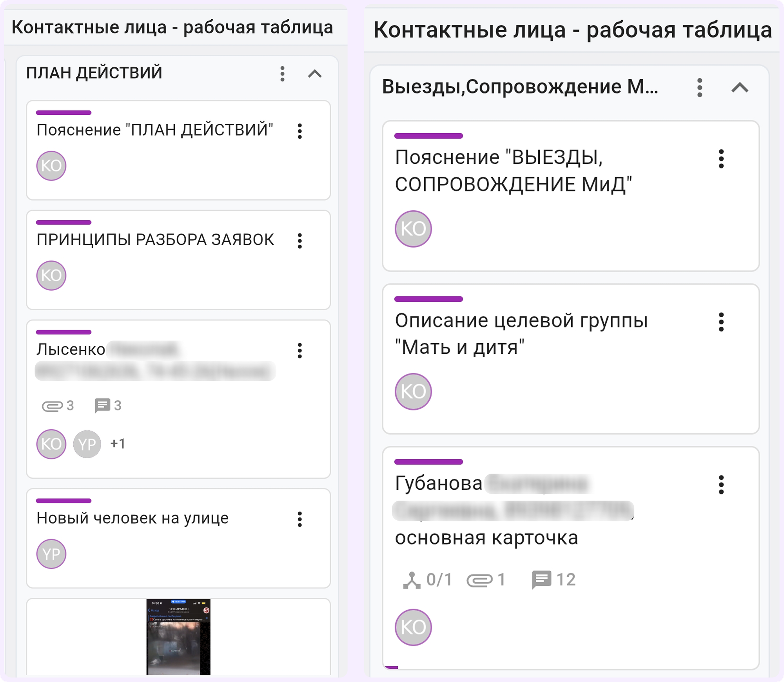
Task: Open the Telegram screenshot thumbnail card
Action: [178, 637]
